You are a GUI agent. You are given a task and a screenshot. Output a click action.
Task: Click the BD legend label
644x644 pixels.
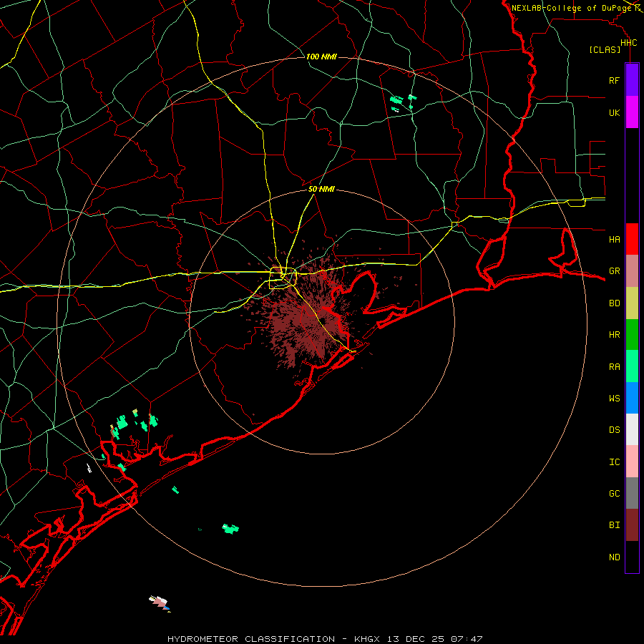(x=614, y=303)
